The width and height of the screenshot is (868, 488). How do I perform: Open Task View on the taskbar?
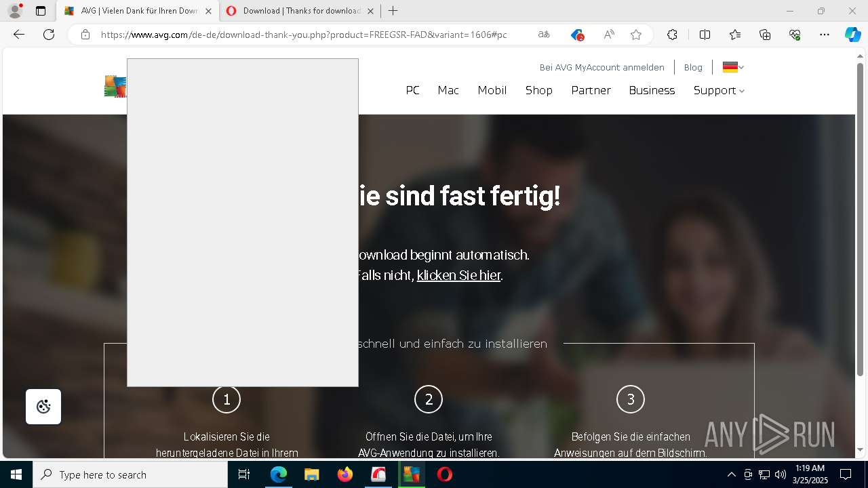tap(245, 474)
